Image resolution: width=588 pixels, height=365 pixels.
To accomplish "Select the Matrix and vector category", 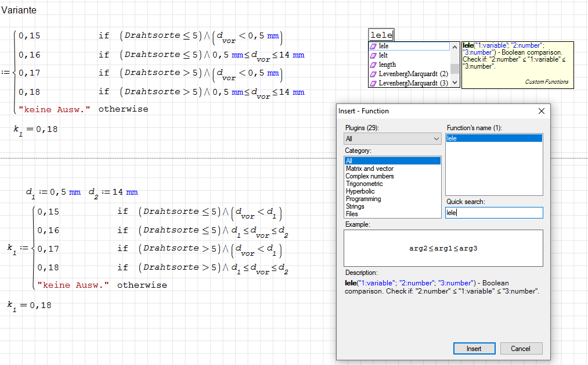I will [370, 169].
